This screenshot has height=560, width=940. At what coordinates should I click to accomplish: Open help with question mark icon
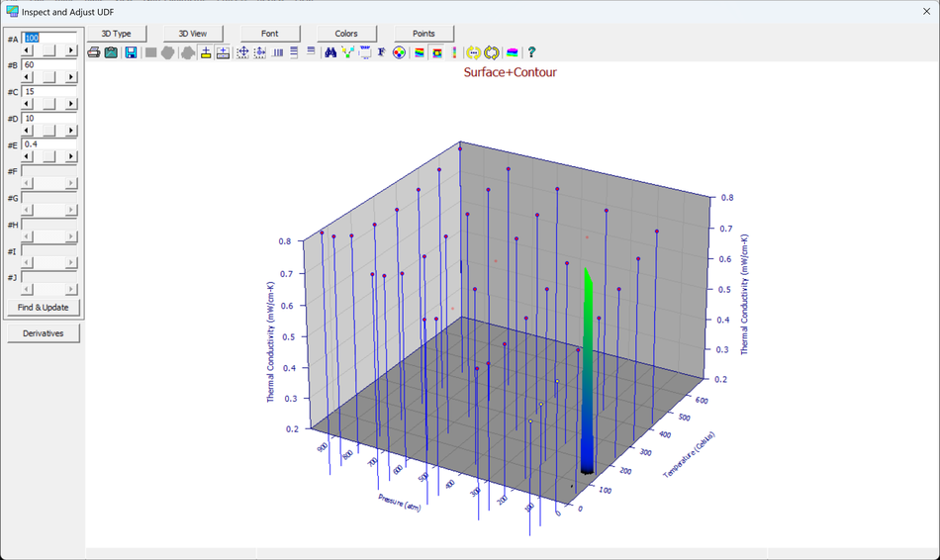(x=531, y=52)
